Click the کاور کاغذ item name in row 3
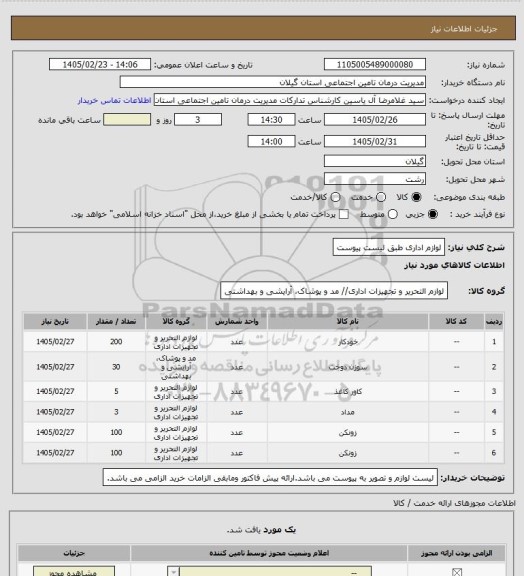The width and height of the screenshot is (524, 576). tap(348, 392)
